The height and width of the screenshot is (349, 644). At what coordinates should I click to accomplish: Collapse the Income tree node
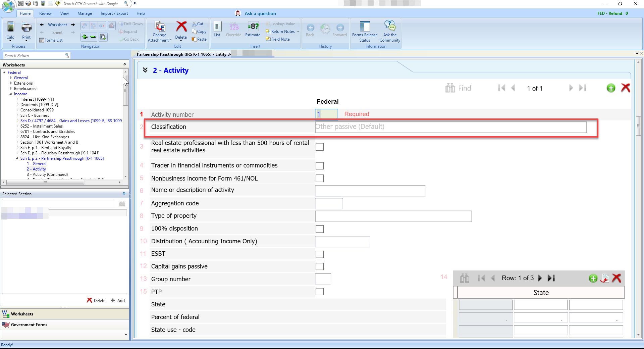[x=11, y=94]
